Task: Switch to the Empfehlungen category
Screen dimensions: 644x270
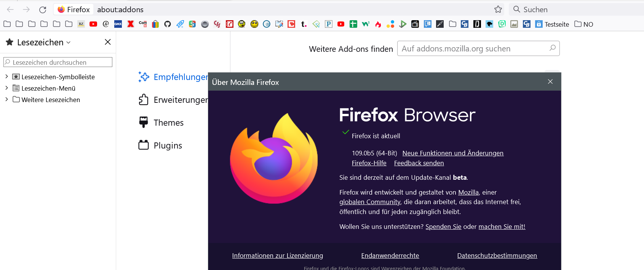Action: (173, 77)
